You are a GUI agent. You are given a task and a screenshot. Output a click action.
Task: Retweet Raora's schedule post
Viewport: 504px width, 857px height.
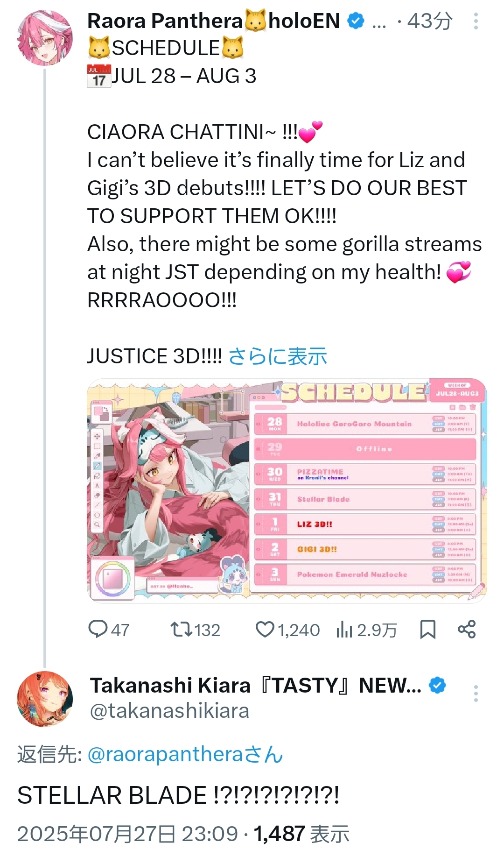click(x=195, y=630)
